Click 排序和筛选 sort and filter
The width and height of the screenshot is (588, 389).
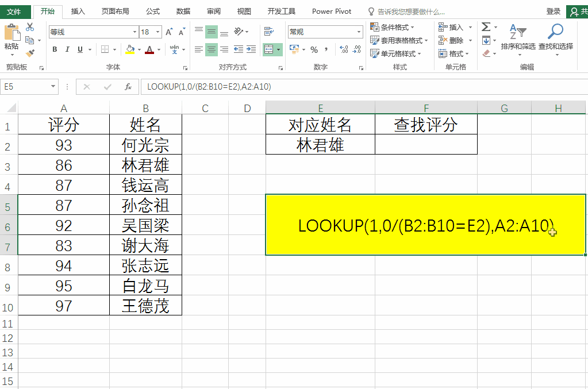click(x=518, y=40)
